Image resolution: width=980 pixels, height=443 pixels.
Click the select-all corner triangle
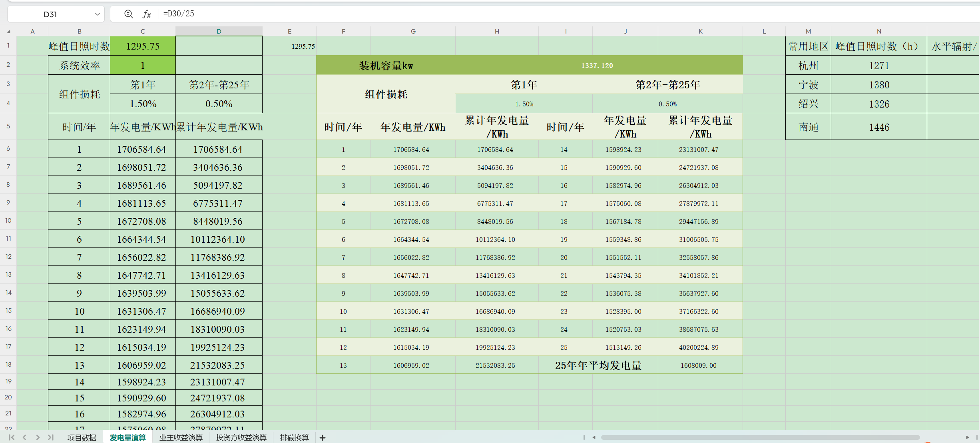coord(8,31)
